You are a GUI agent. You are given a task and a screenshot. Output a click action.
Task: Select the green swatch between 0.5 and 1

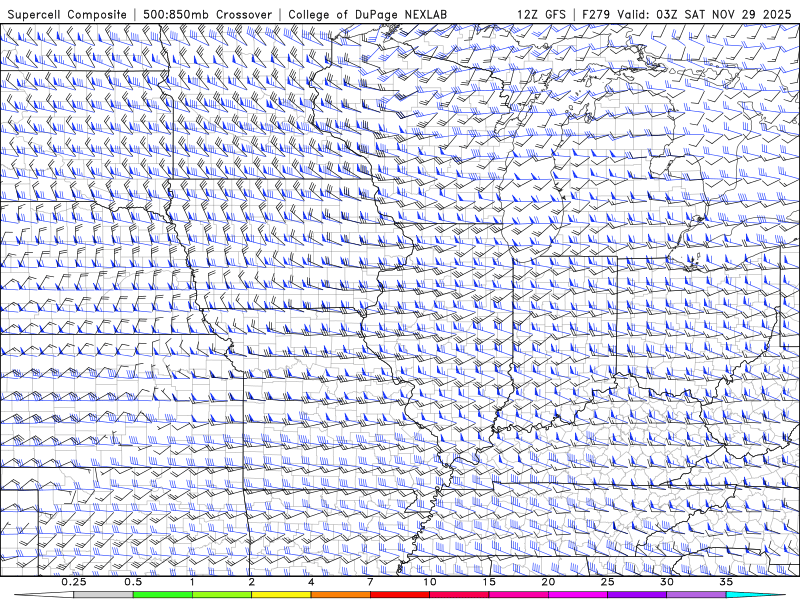click(x=163, y=595)
